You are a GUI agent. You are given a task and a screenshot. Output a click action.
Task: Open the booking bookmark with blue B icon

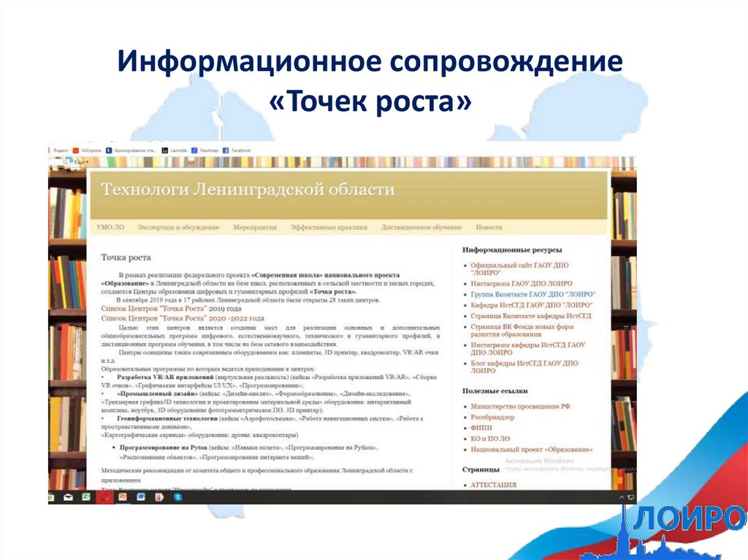pyautogui.click(x=131, y=150)
